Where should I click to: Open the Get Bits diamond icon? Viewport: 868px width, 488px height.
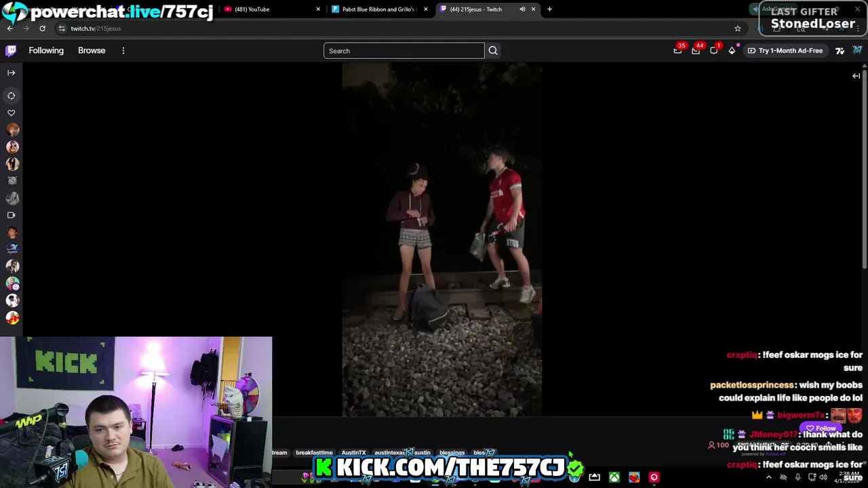pyautogui.click(x=732, y=50)
